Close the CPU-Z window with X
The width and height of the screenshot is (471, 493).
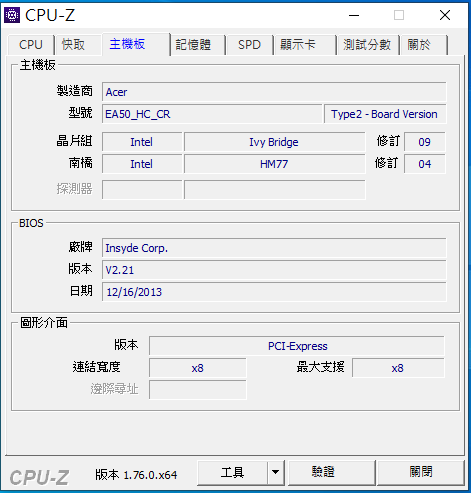[445, 15]
